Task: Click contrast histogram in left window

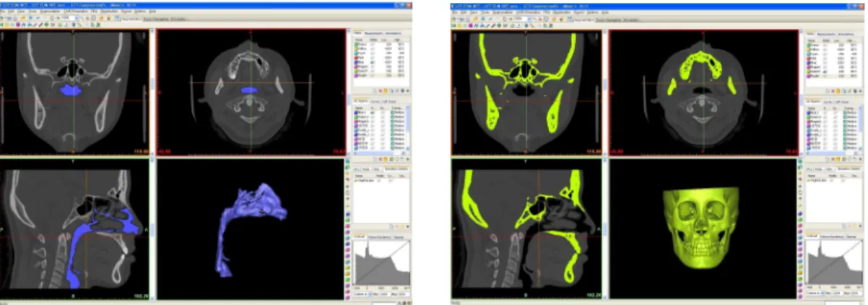Action: (x=381, y=262)
